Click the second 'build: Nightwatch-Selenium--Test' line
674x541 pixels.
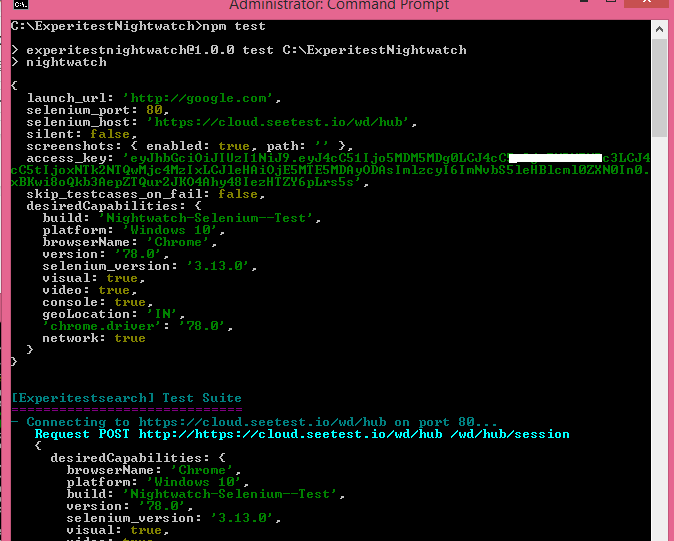pyautogui.click(x=205, y=495)
